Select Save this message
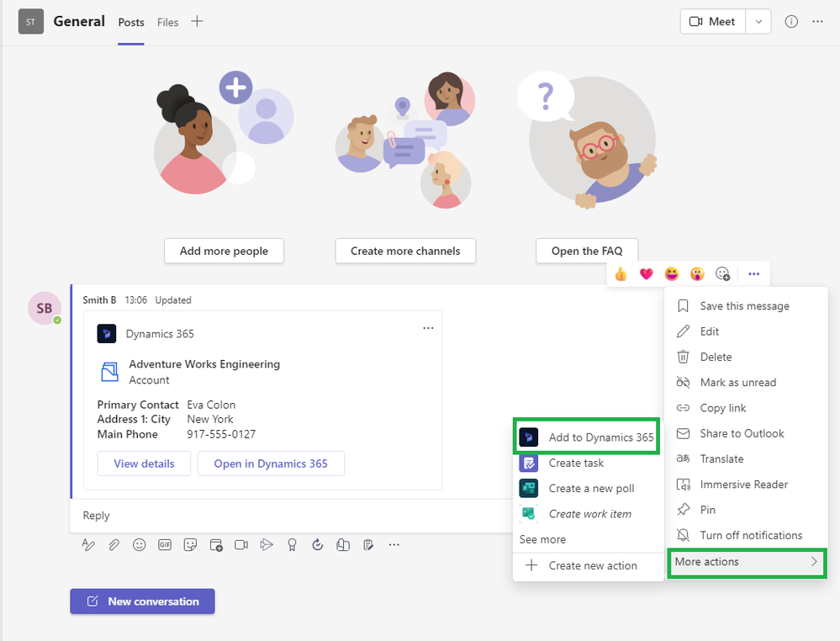 point(746,306)
